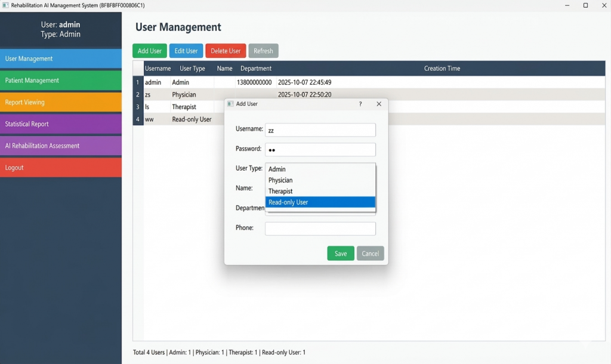Select the admin row in user table

pos(179,82)
